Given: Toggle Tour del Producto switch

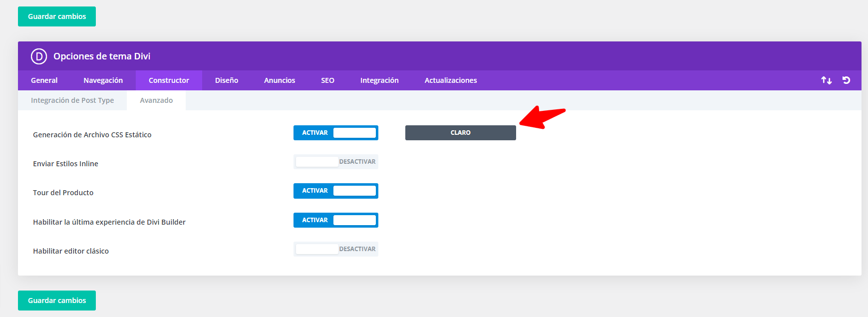Looking at the screenshot, I should [336, 191].
